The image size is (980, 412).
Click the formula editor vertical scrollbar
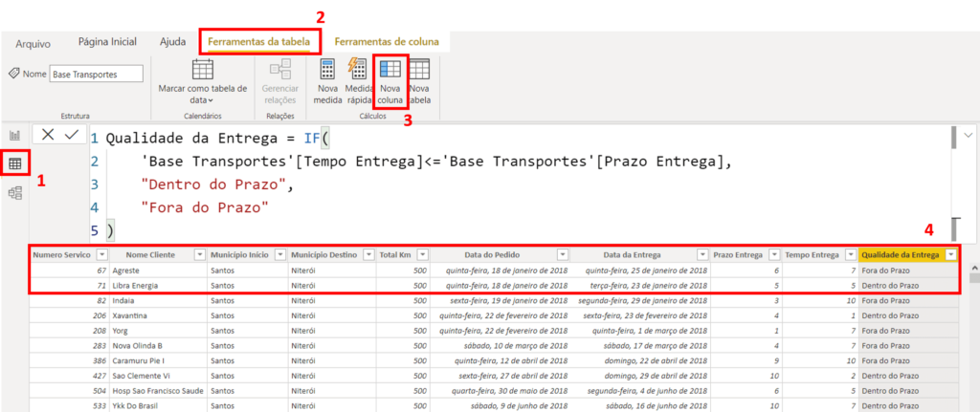tap(954, 138)
